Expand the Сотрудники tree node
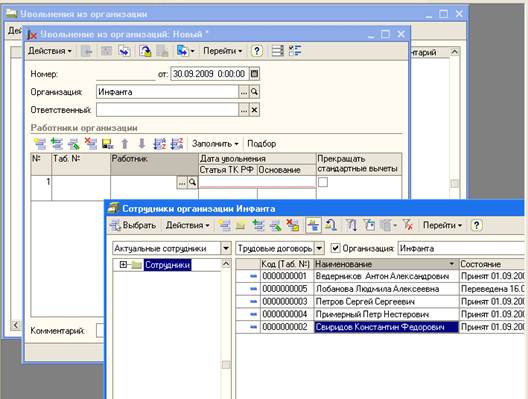This screenshot has width=528, height=399. coord(123,265)
